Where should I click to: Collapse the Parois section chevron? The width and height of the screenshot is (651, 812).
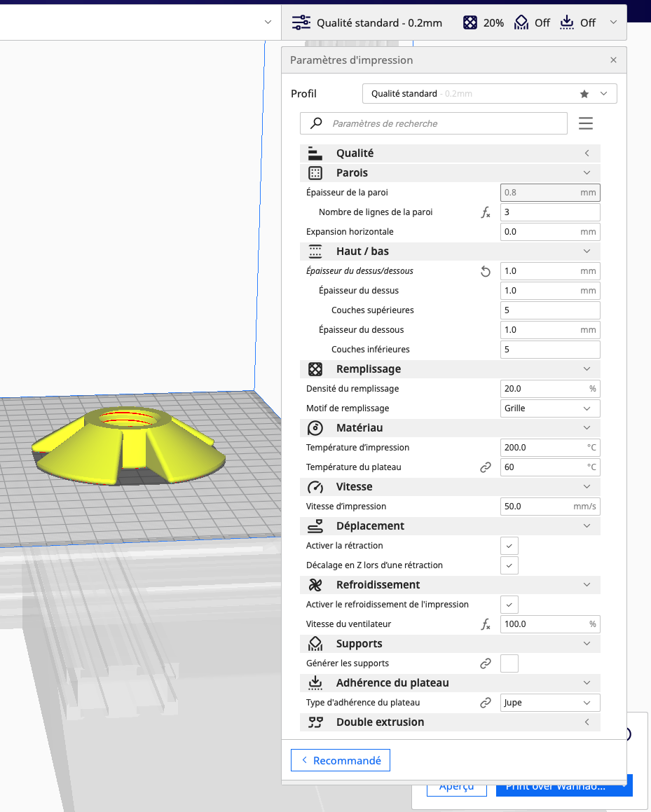(x=587, y=173)
